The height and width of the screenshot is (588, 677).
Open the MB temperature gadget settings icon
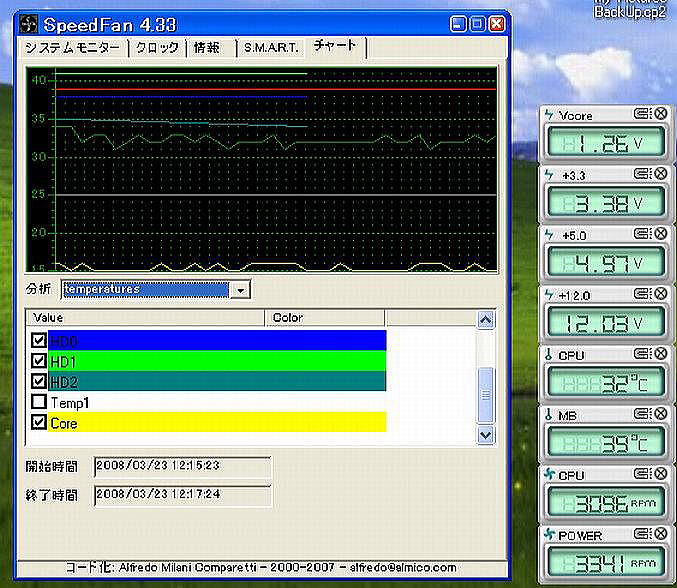[642, 414]
